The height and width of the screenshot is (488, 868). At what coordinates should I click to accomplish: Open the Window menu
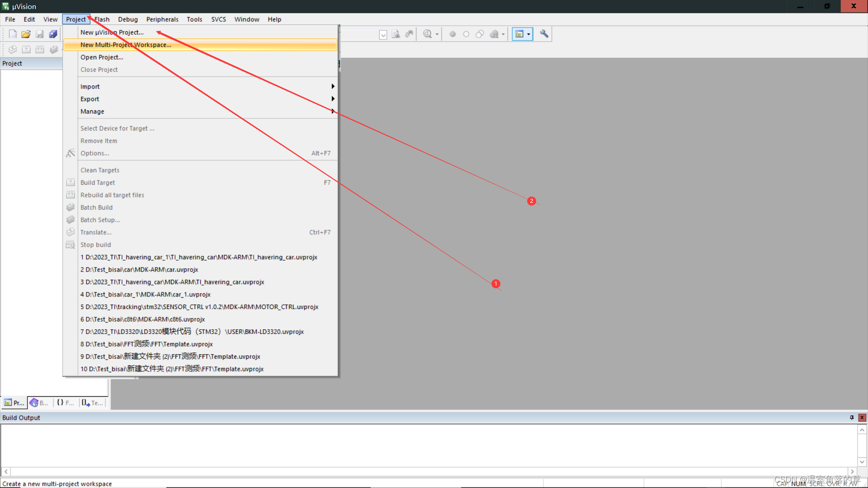[x=247, y=19]
